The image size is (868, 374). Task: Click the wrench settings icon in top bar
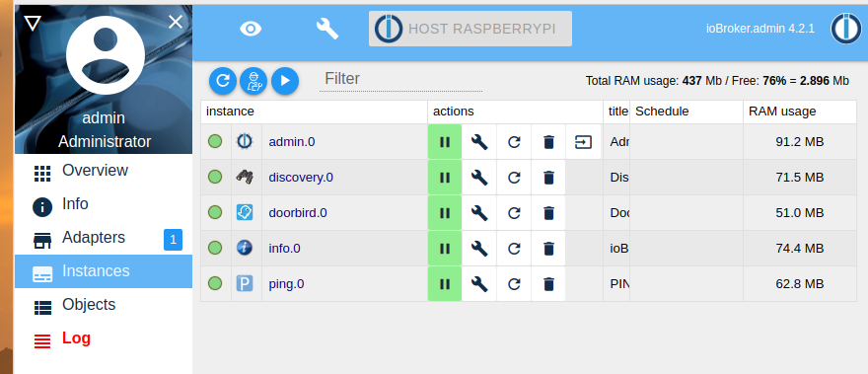coord(327,29)
